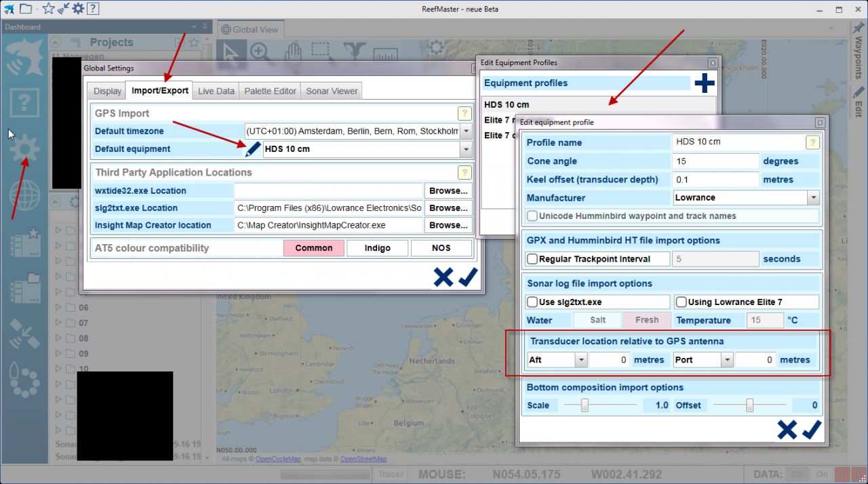The height and width of the screenshot is (484, 868).
Task: Click the pencil icon beside Default equipment
Action: pos(252,148)
